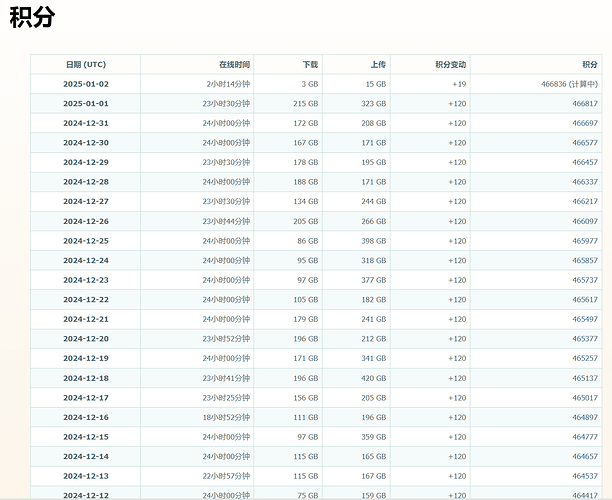
Task: Click the points total 466577
Action: (x=585, y=142)
